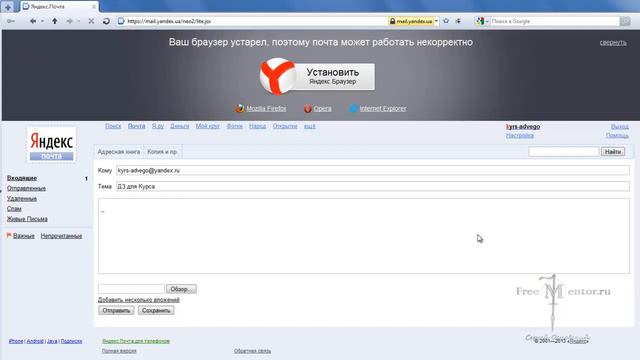The width and height of the screenshot is (640, 360).
Task: Open the Opera link
Action: click(322, 109)
